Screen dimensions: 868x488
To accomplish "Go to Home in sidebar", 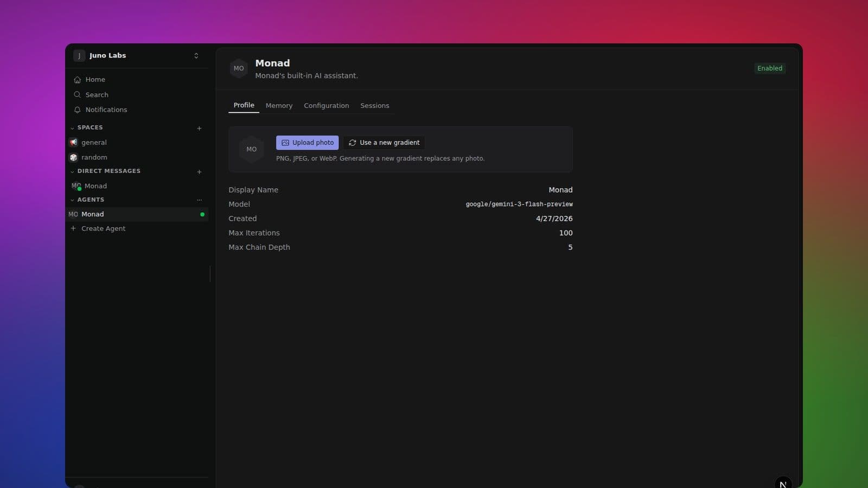I will 137,80.
